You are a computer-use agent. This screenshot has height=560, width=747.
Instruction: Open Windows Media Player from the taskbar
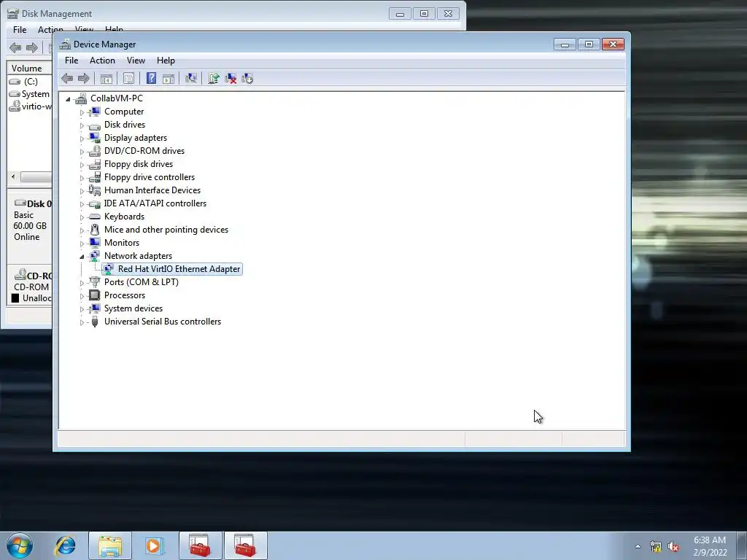pyautogui.click(x=154, y=545)
